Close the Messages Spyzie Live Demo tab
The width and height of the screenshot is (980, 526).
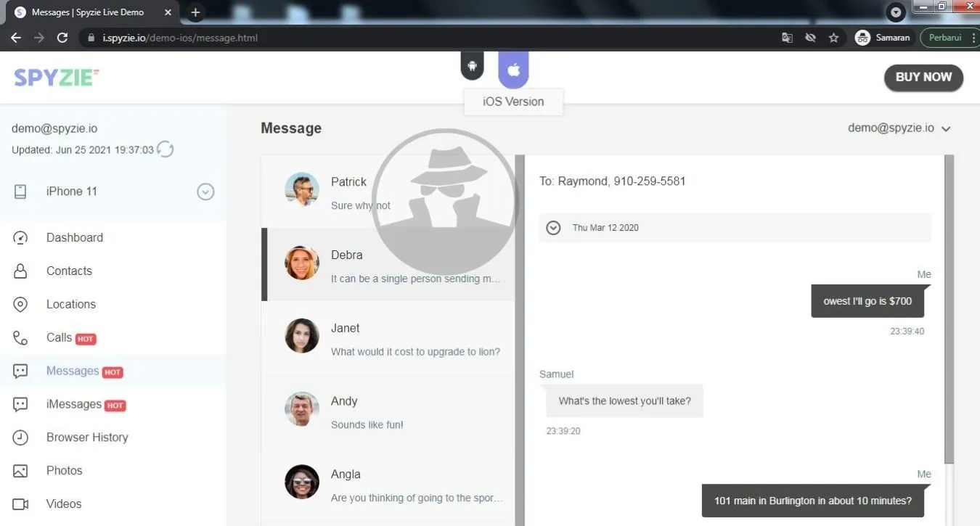[168, 12]
